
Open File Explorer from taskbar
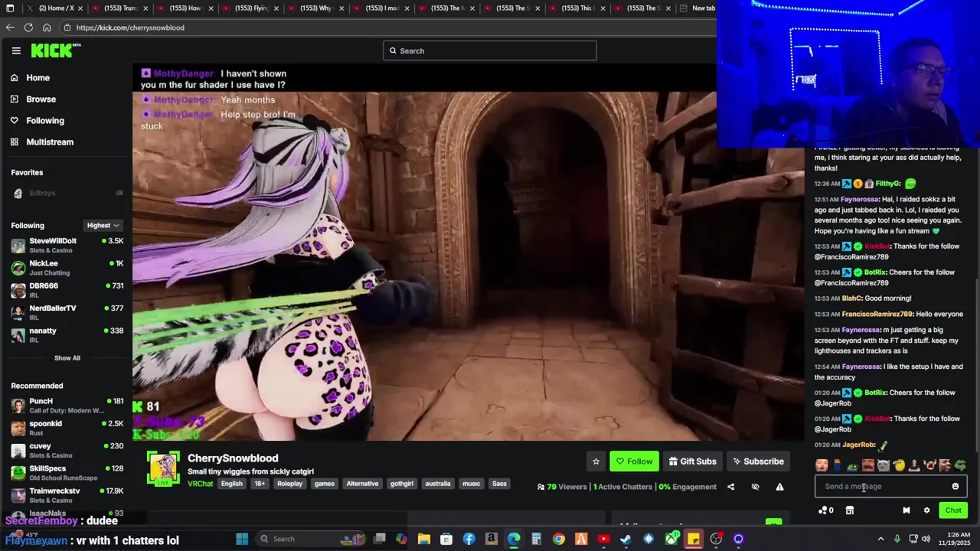pyautogui.click(x=423, y=539)
